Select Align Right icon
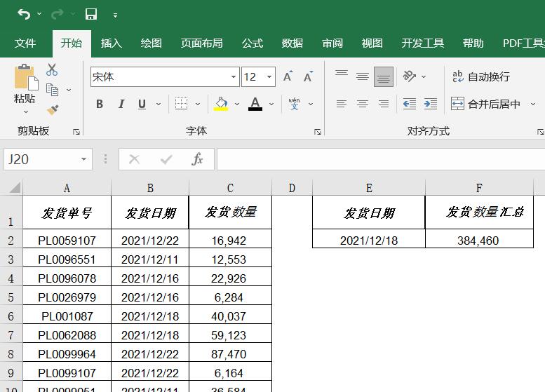Screen dimensions: 545x392 [384, 104]
